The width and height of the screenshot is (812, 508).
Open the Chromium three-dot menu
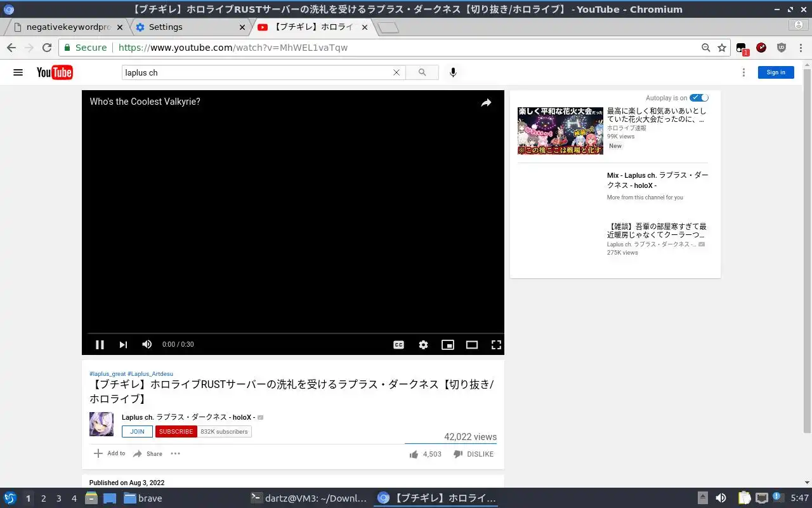pos(801,48)
